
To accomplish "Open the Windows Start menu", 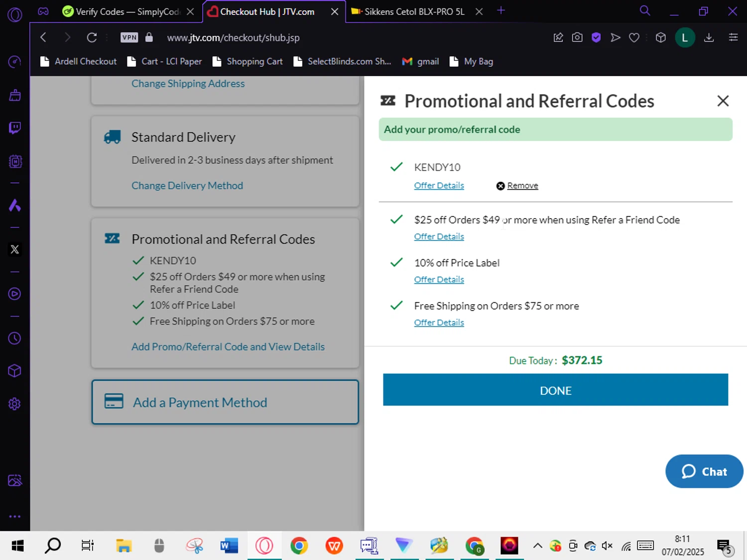I will (17, 546).
